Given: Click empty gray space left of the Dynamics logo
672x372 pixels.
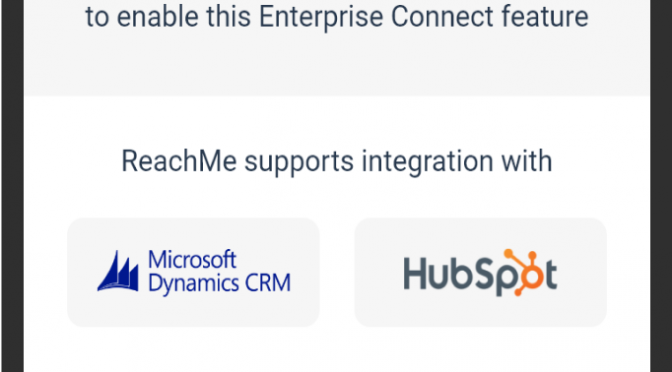Looking at the screenshot, I should (82, 273).
